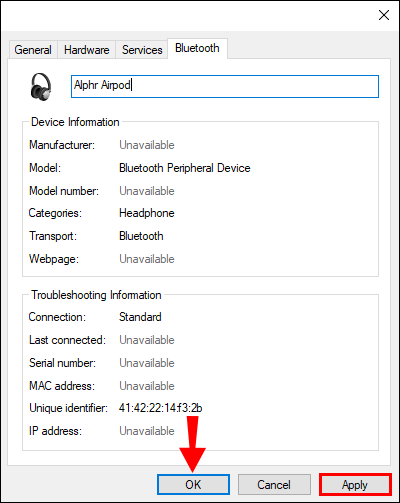Screen dimensions: 400x503
Task: Open the Hardware tab
Action: [87, 50]
